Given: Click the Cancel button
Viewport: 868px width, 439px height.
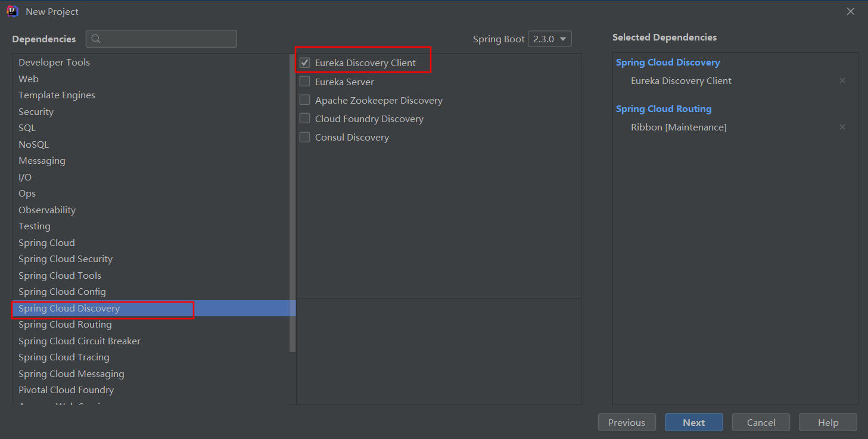Looking at the screenshot, I should pyautogui.click(x=761, y=422).
